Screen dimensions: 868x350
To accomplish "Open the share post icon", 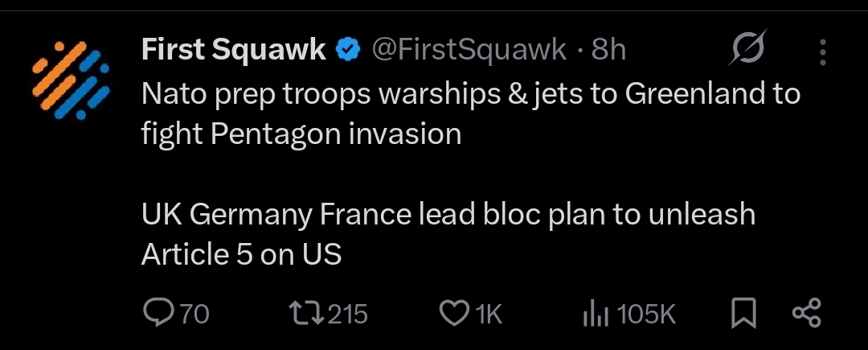I will [x=806, y=313].
